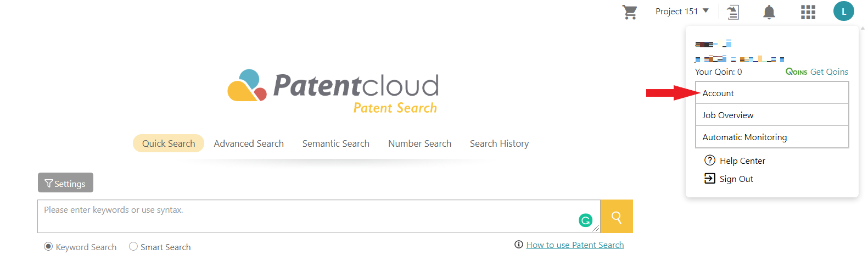Click the yellow magnifier search button
The width and height of the screenshot is (868, 271).
617,217
